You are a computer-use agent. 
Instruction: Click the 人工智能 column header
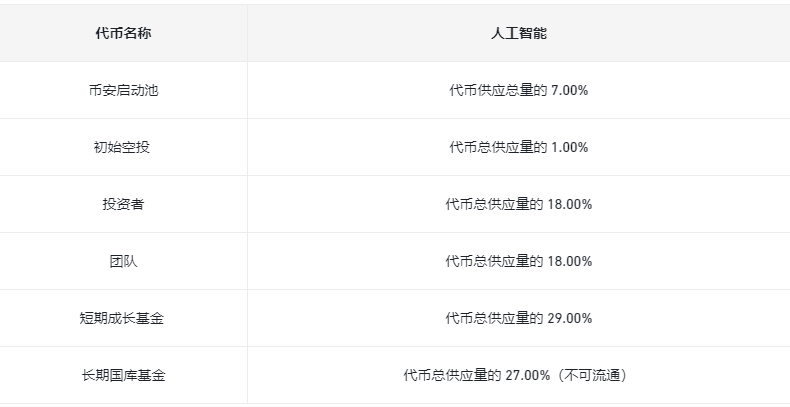[x=518, y=33]
